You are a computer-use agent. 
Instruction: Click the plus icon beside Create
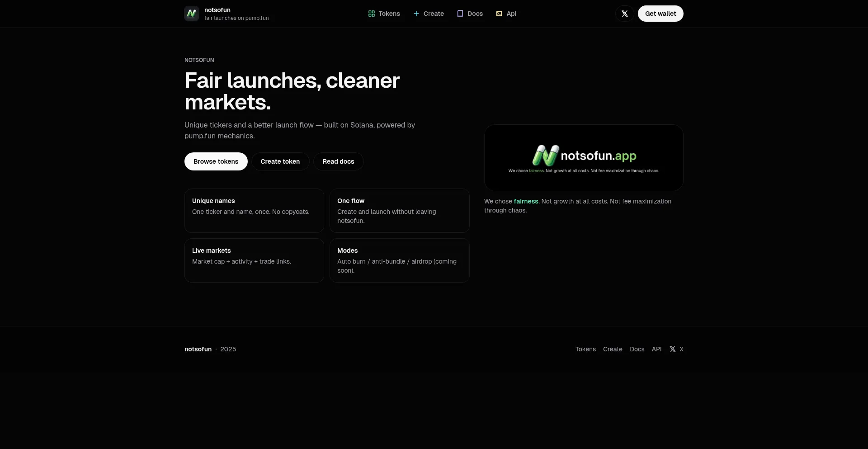click(416, 14)
